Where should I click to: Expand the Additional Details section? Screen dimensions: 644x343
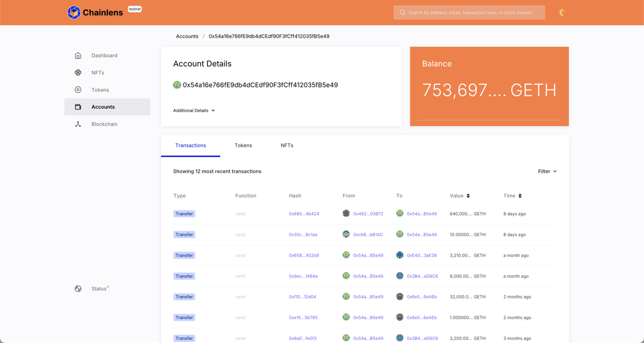(194, 110)
